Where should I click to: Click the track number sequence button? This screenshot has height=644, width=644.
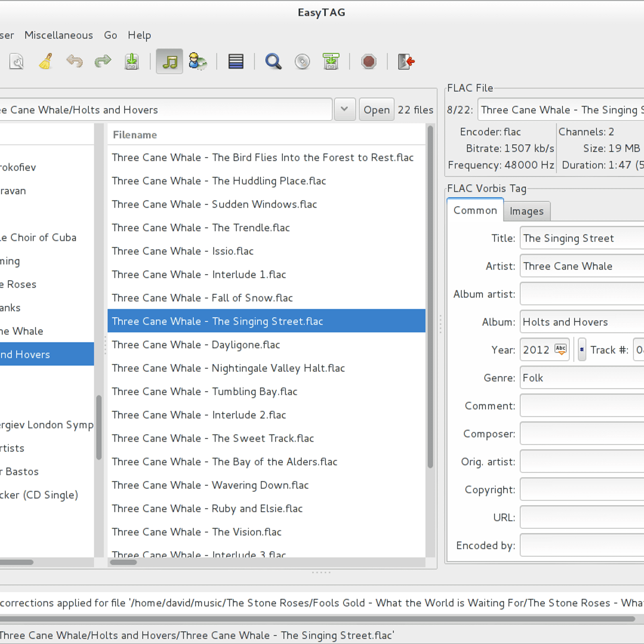tap(582, 349)
